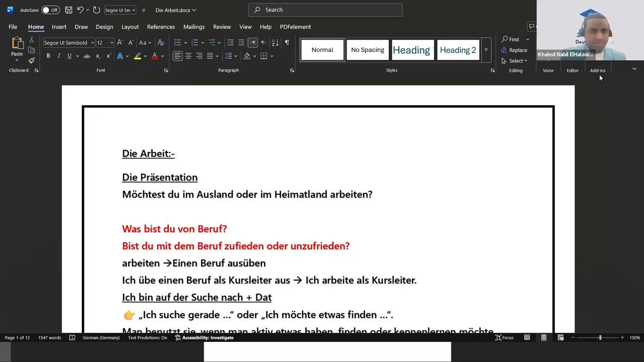Toggle Bold formatting

(48, 56)
